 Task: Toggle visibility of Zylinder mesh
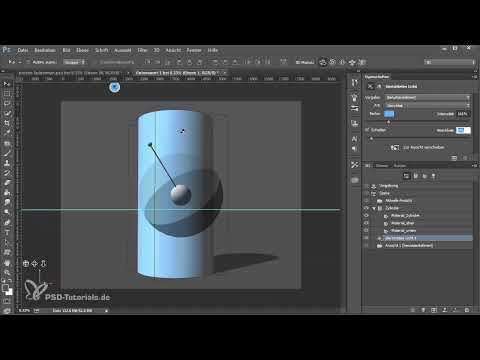[x=367, y=208]
